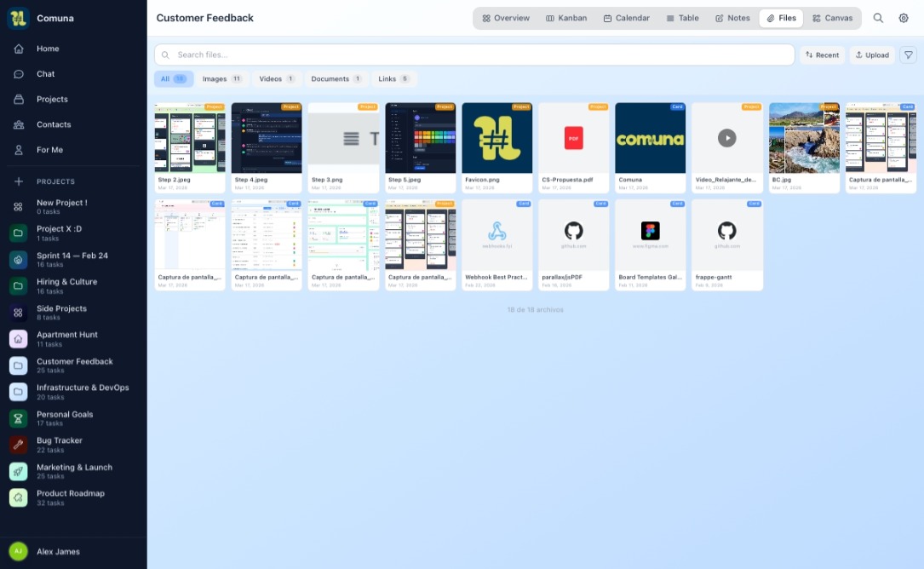Play the Video_Relajante video thumbnail
Screen dimensions: 924x569
click(726, 138)
